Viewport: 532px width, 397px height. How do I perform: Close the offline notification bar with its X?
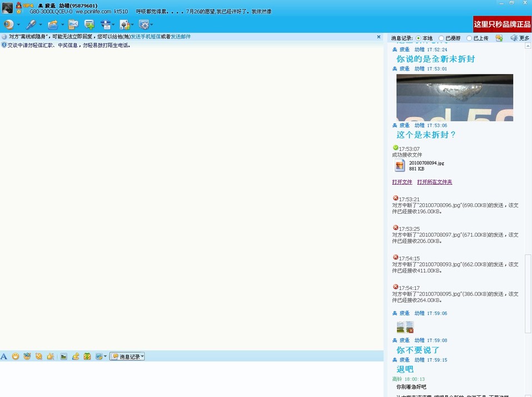pos(379,36)
